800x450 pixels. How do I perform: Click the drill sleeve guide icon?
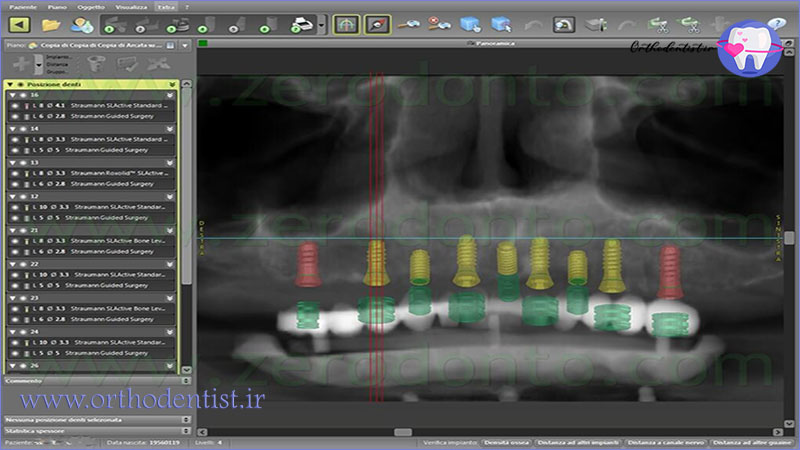point(595,24)
